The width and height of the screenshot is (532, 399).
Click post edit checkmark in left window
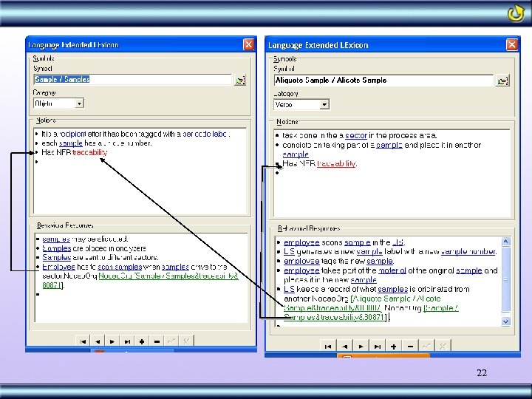tap(171, 341)
